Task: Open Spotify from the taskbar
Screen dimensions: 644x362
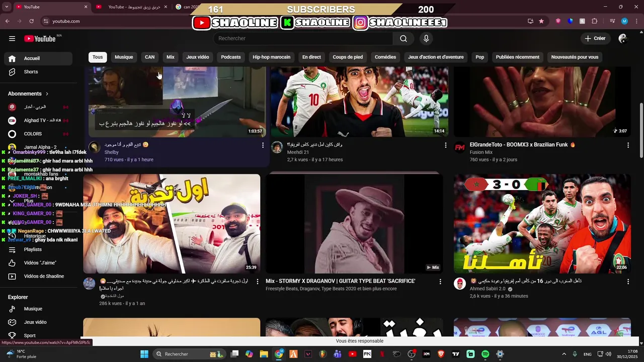Action: [485, 354]
